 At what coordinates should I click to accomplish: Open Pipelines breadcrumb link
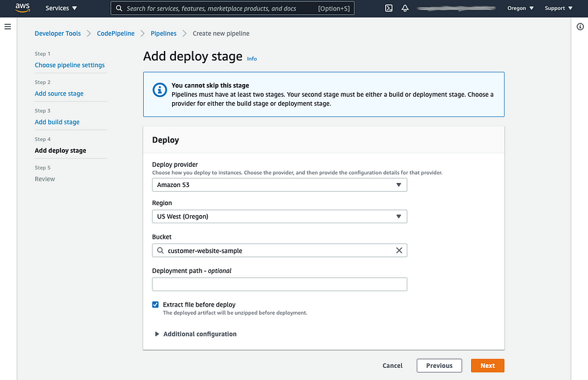pos(163,34)
